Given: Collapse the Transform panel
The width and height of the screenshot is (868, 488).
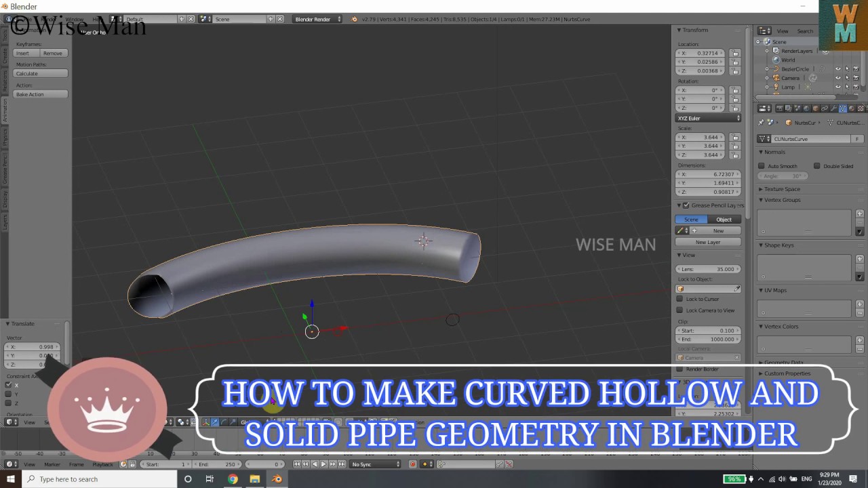Looking at the screenshot, I should [x=679, y=30].
